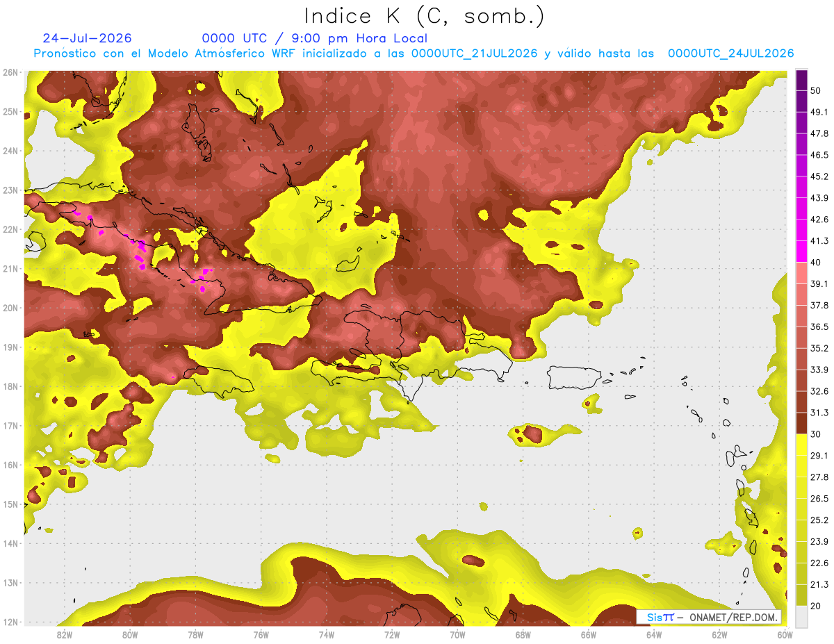The height and width of the screenshot is (644, 834).
Task: Click the longitude axis label '76W'
Action: point(261,634)
